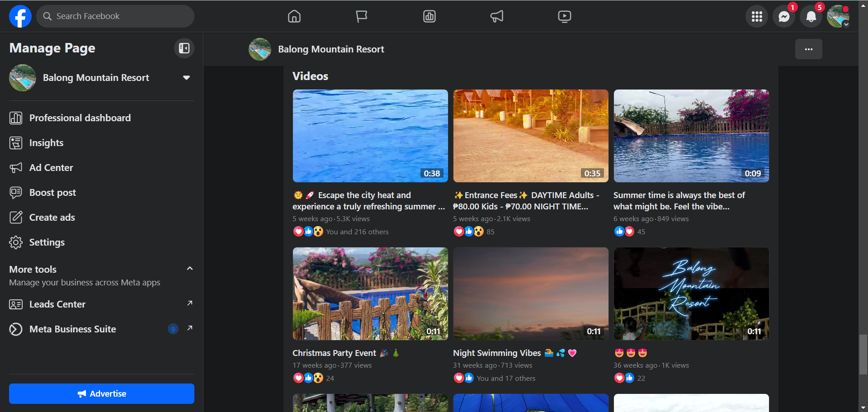Open the Balong Mountain Resort page name in header
The height and width of the screenshot is (412, 868).
click(331, 49)
